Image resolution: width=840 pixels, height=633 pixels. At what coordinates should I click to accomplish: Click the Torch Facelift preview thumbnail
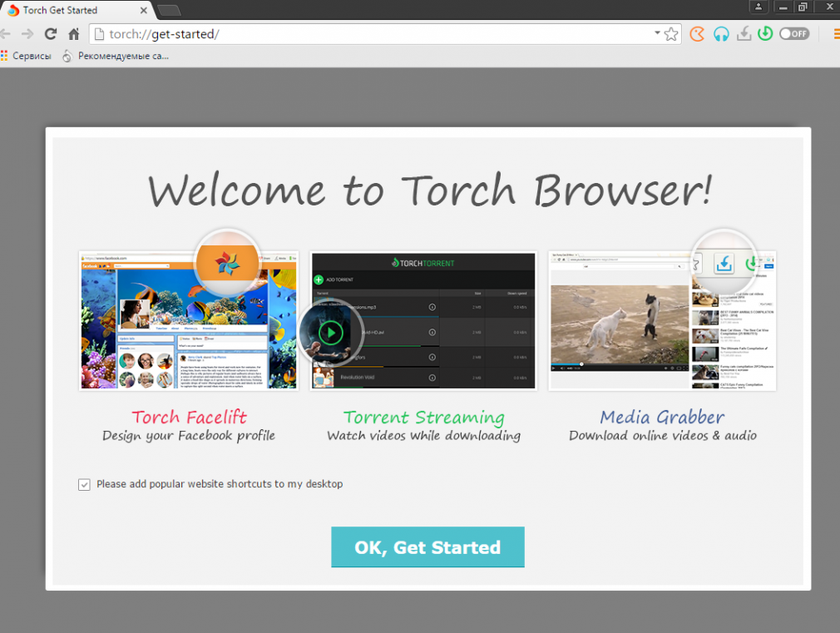tap(189, 320)
